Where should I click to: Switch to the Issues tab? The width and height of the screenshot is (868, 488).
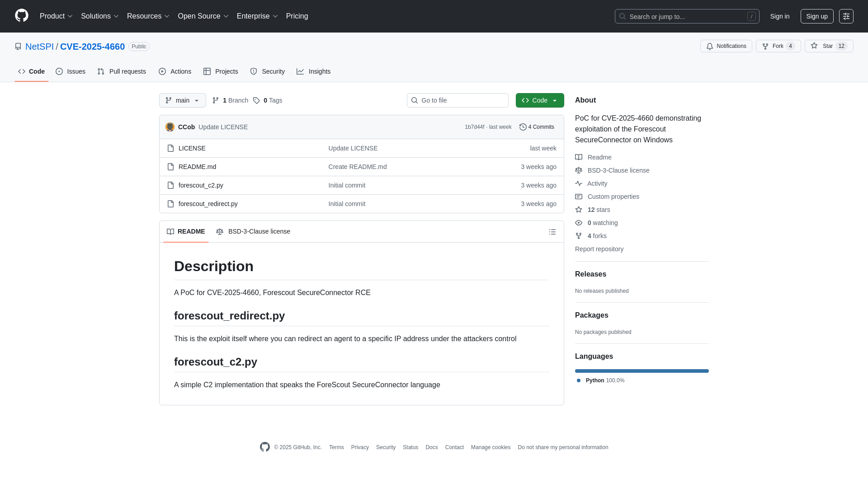pos(71,71)
